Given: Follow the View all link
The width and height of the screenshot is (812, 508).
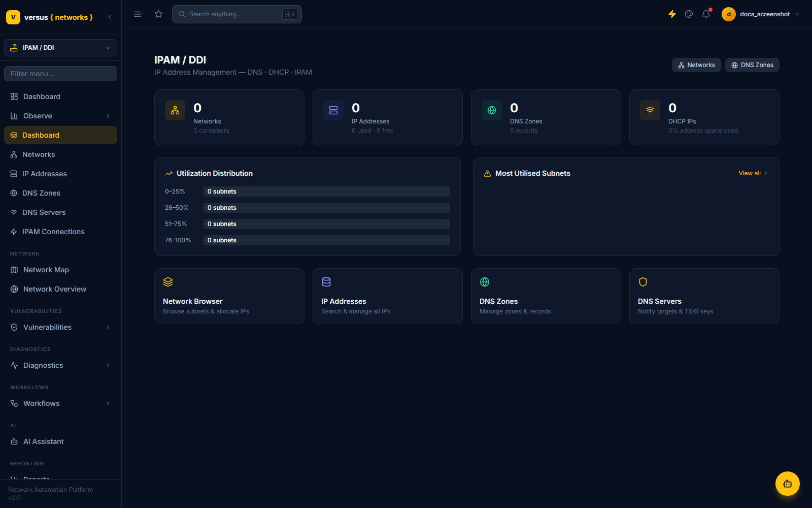Looking at the screenshot, I should pos(753,173).
